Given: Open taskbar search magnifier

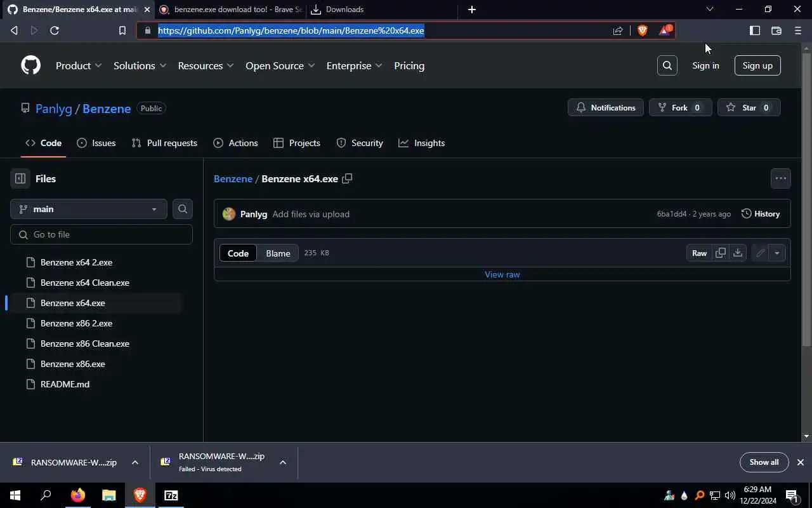Looking at the screenshot, I should point(46,495).
